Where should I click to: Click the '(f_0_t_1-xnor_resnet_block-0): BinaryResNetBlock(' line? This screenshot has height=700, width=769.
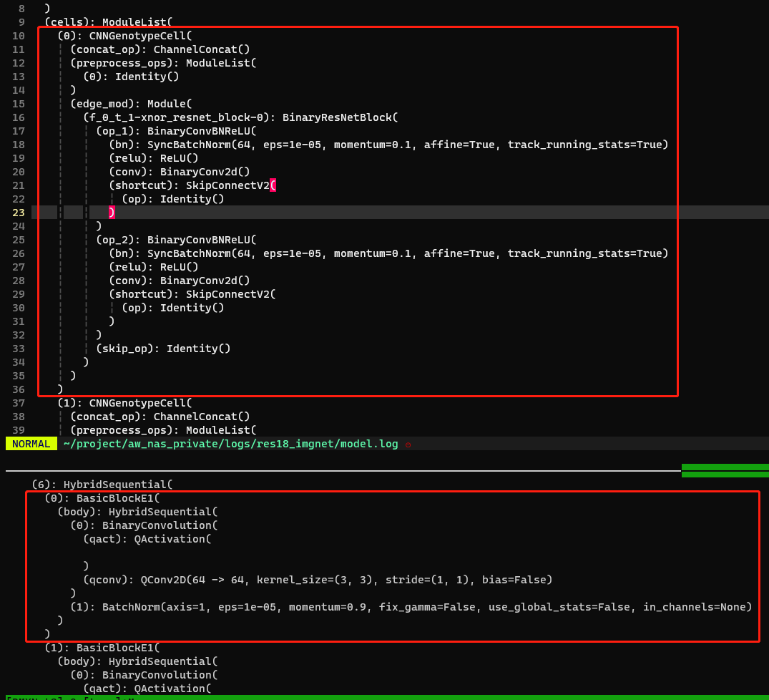[241, 117]
